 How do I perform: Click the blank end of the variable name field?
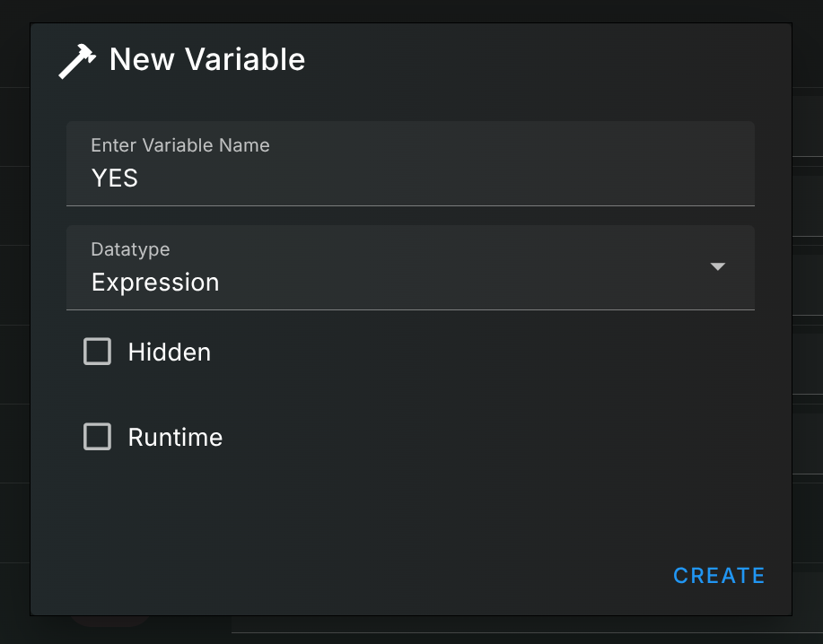pos(538,178)
